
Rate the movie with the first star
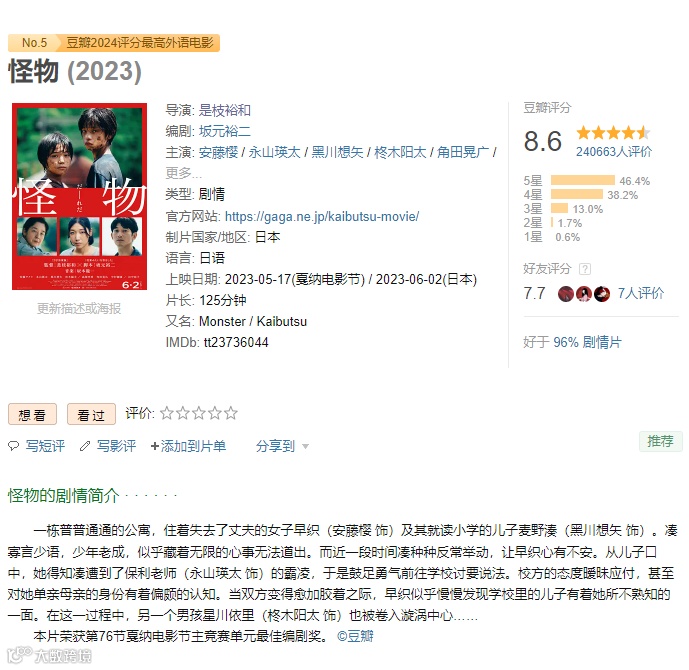[x=167, y=413]
